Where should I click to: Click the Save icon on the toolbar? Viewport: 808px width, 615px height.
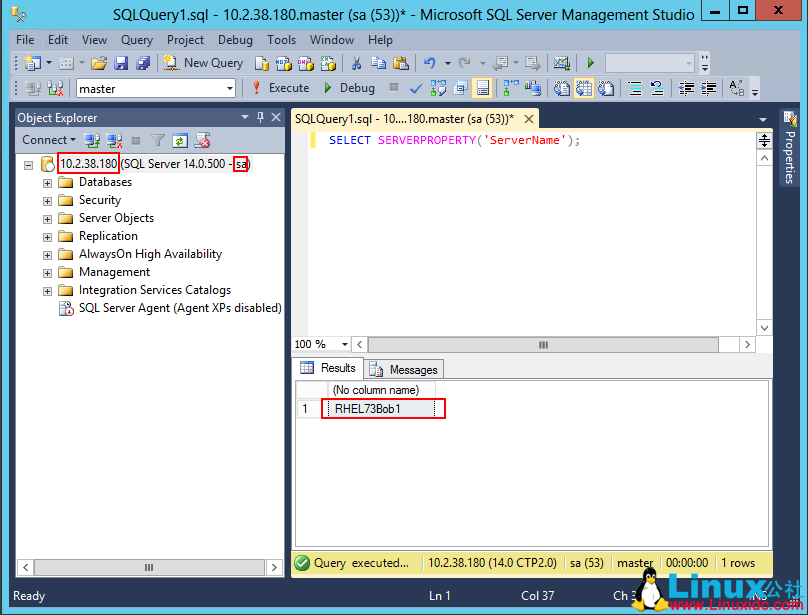click(121, 63)
